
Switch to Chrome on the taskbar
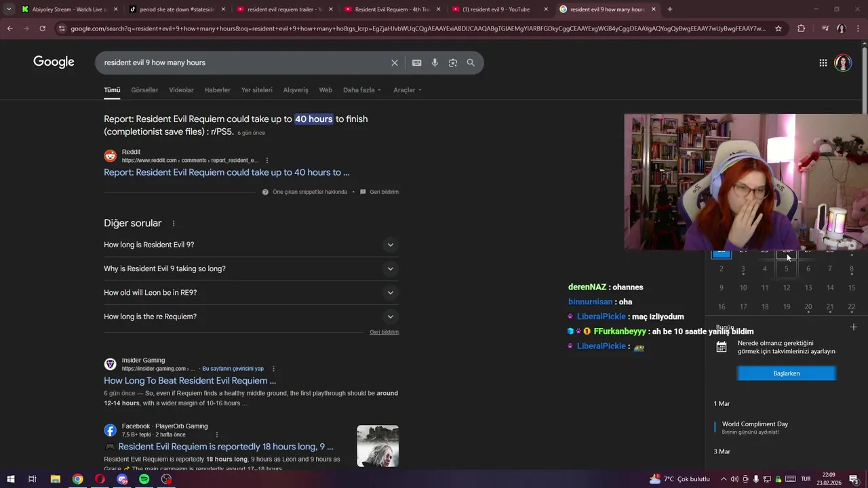point(78,479)
